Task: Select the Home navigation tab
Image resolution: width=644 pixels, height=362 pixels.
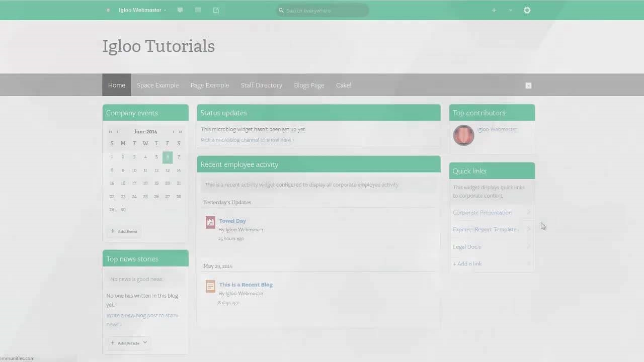Action: pos(116,85)
